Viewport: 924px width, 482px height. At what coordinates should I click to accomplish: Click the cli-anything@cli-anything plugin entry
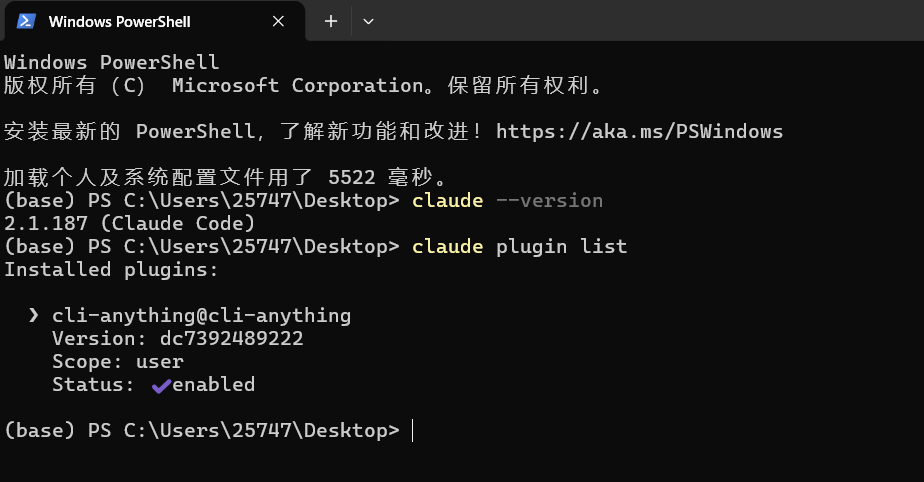point(201,315)
